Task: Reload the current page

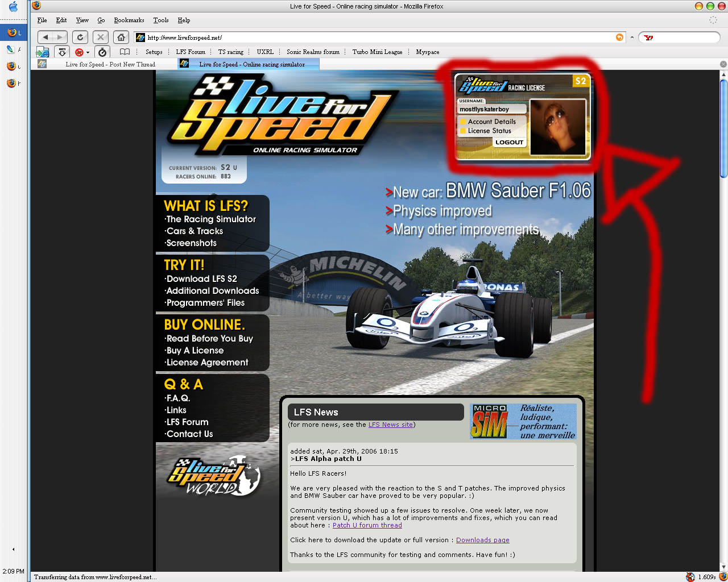Action: pos(80,37)
